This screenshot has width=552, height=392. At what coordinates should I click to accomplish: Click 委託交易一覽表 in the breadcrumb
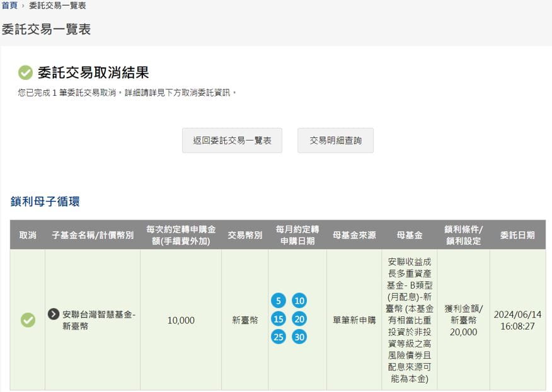57,6
